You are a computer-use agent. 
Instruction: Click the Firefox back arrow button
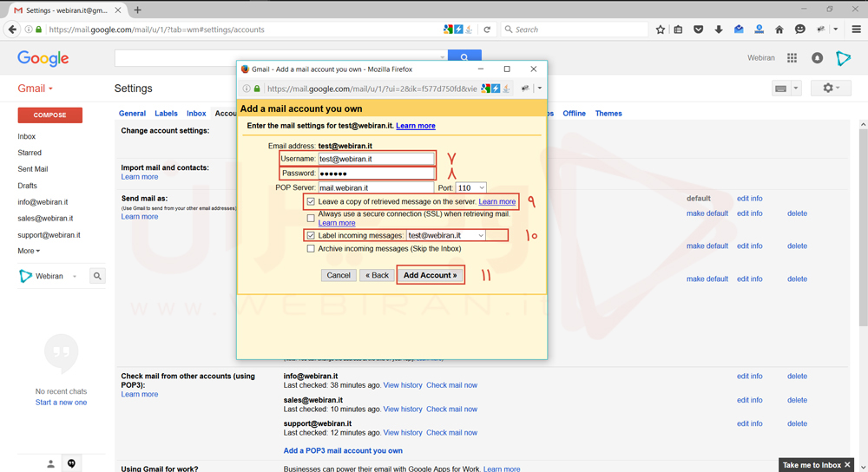point(12,29)
